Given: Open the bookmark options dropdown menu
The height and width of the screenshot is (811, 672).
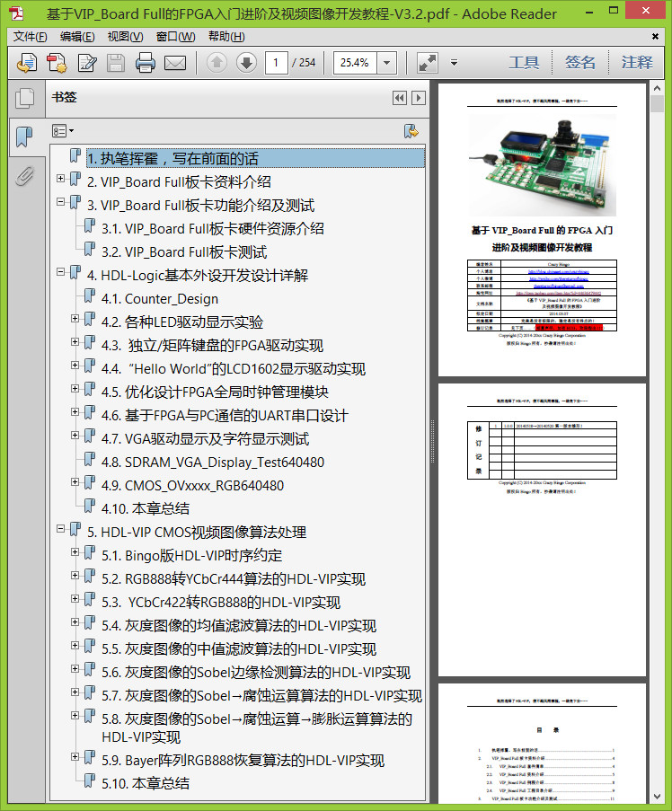Looking at the screenshot, I should [63, 130].
